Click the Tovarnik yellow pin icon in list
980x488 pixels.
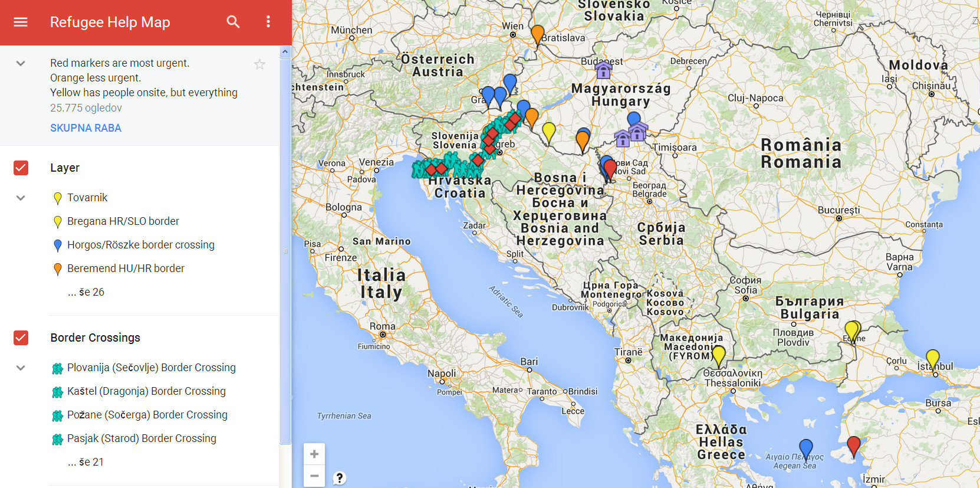click(58, 198)
